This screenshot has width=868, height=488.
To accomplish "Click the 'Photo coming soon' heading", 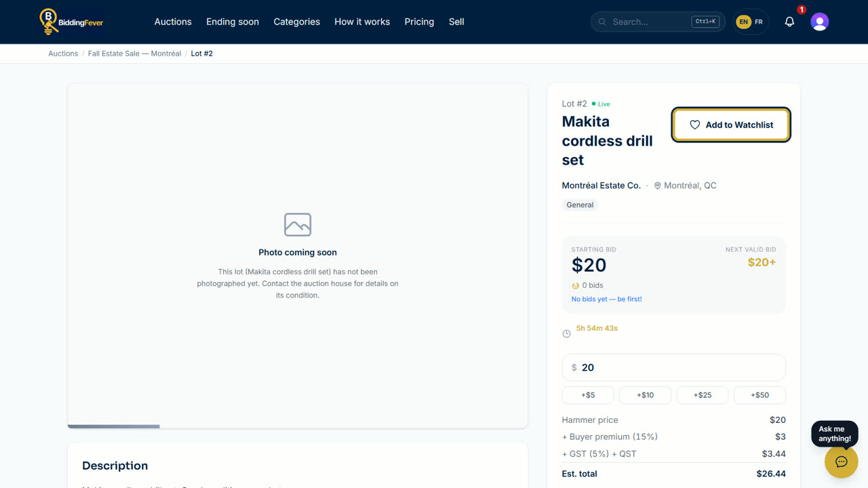I will pyautogui.click(x=298, y=252).
